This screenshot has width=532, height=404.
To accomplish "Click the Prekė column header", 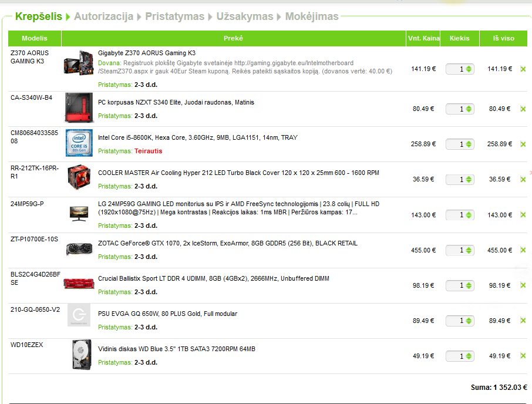I will pyautogui.click(x=234, y=38).
